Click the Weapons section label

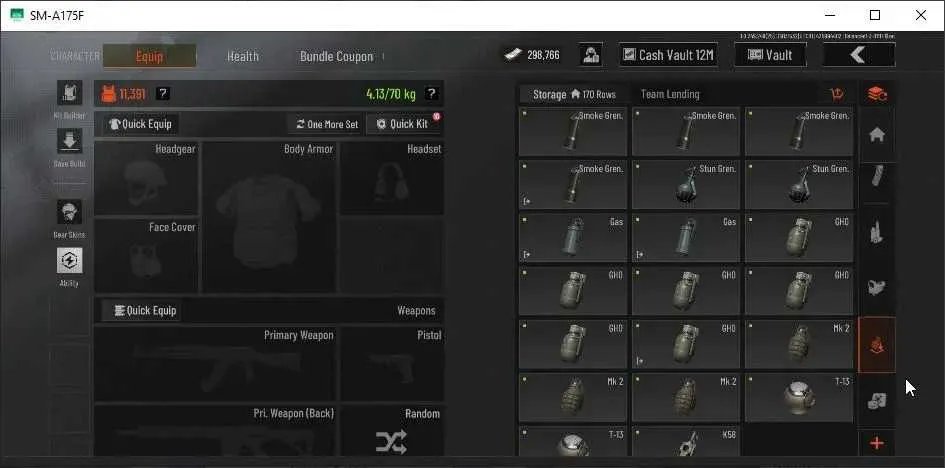416,311
